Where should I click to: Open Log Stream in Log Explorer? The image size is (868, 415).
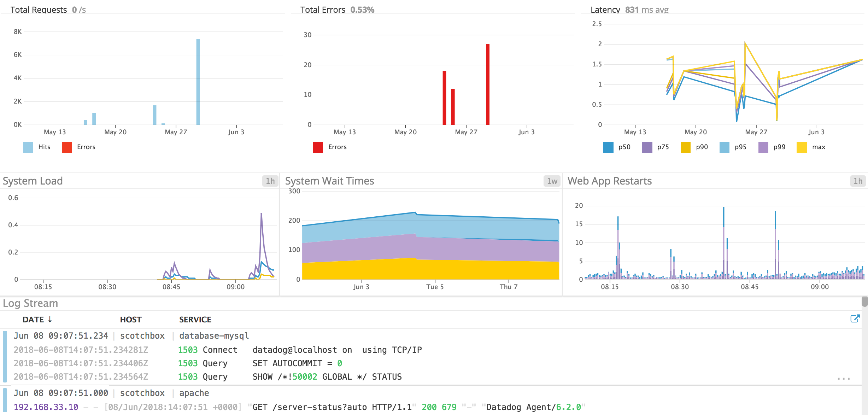856,318
